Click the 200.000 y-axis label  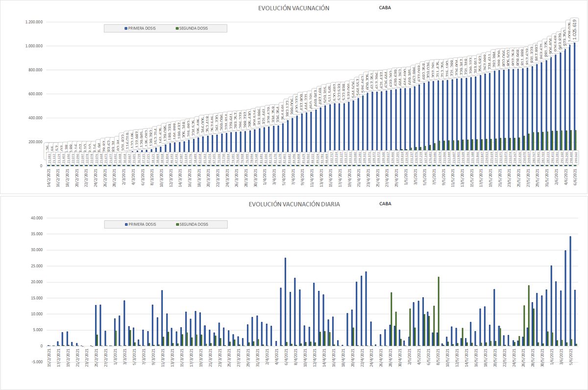tap(36, 142)
